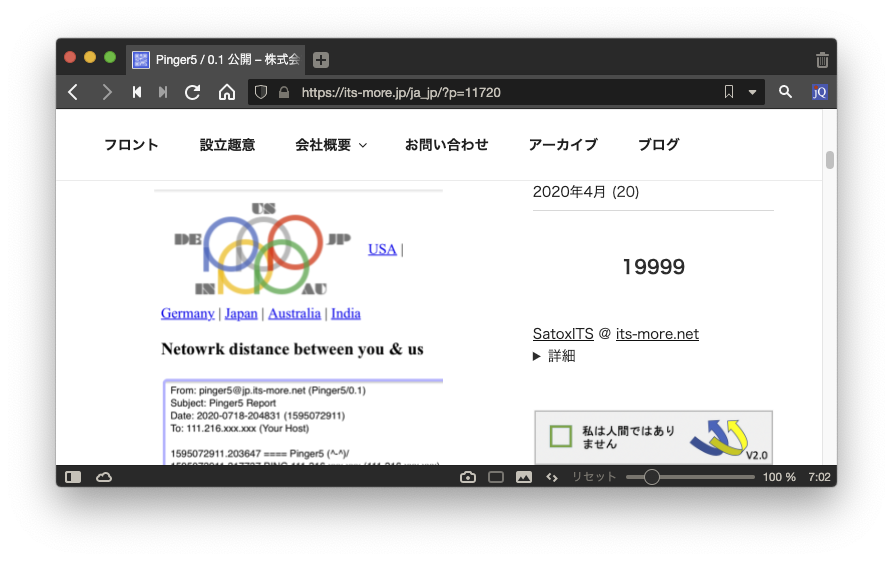Viewport: 893px width, 561px height.
Task: Expand the 詳細 disclosure triangle
Action: tap(538, 356)
